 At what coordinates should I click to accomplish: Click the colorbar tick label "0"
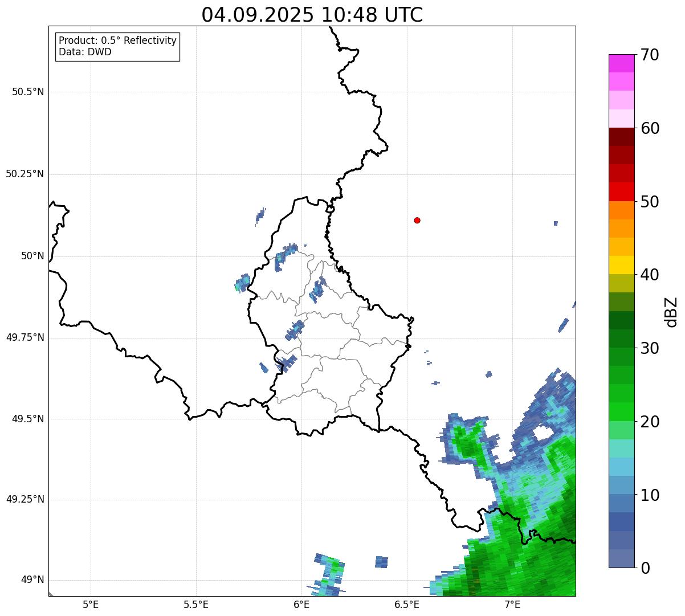(x=645, y=568)
